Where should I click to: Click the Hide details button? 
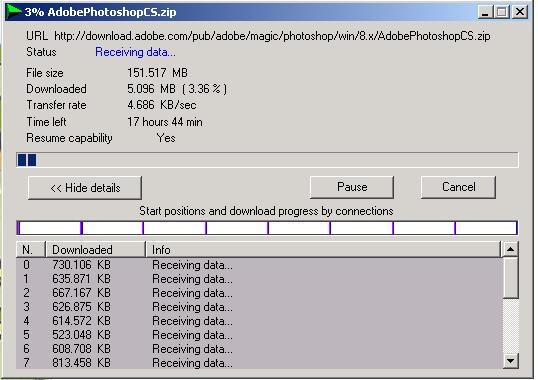[x=85, y=188]
